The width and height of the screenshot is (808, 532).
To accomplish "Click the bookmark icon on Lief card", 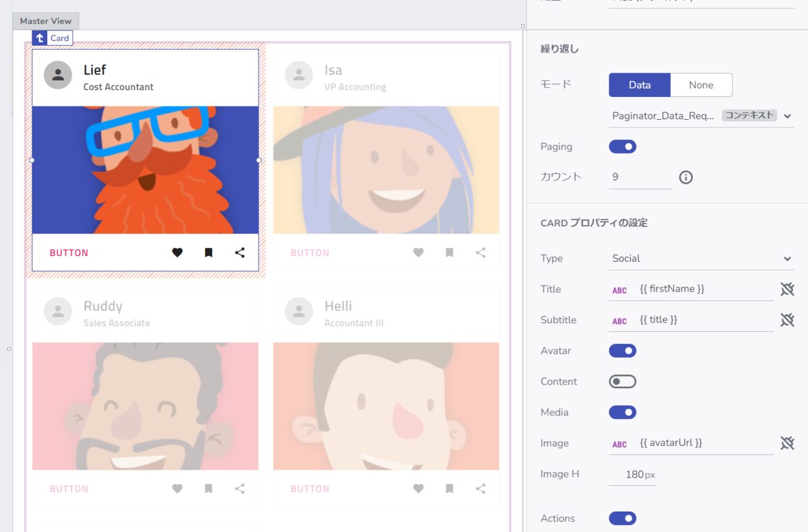I will click(209, 253).
